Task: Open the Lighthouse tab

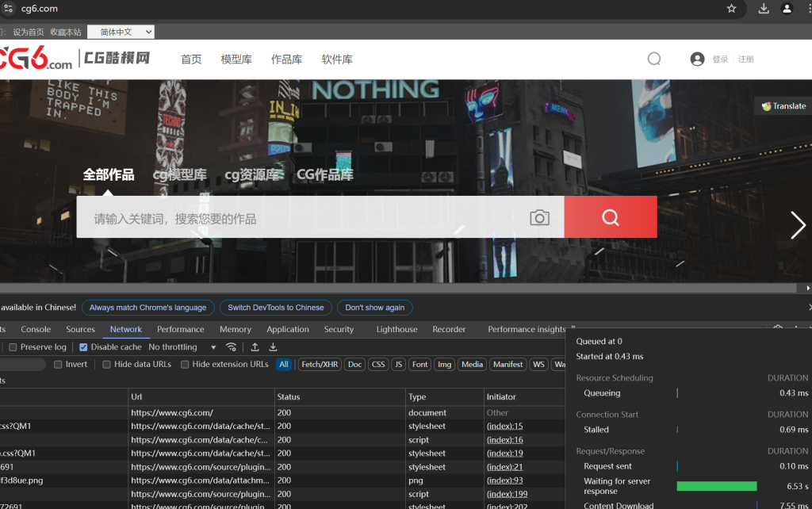Action: [396, 329]
